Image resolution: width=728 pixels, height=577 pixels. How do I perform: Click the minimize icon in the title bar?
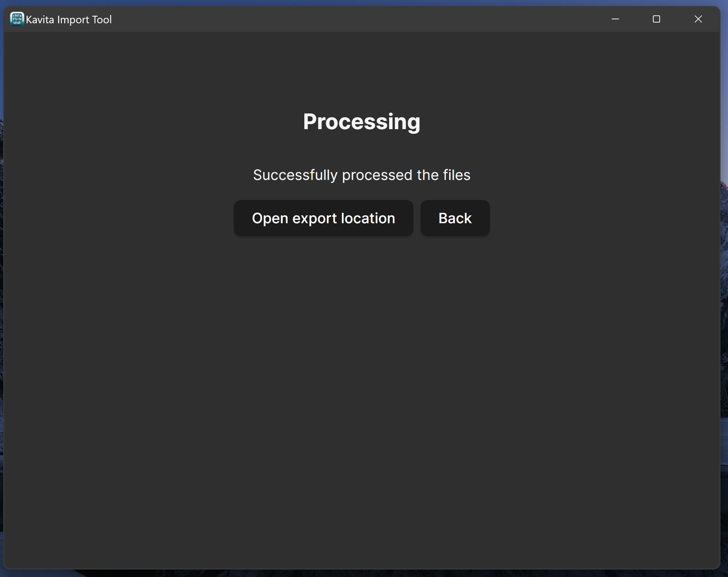point(615,19)
